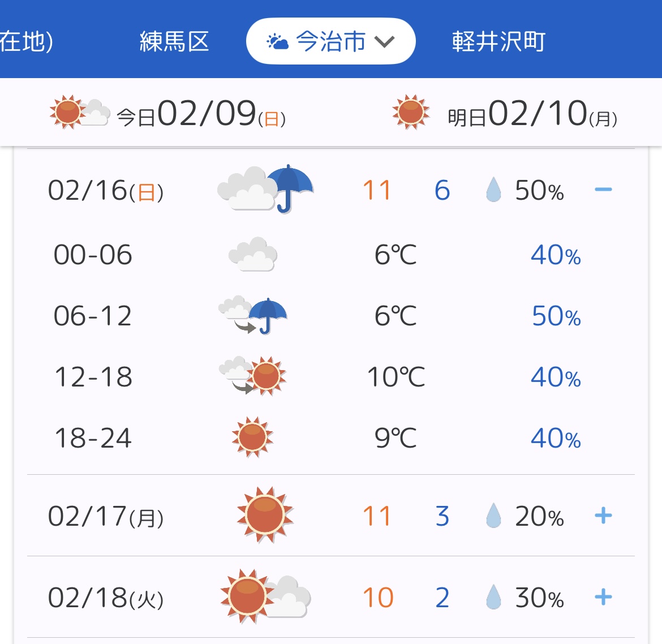The width and height of the screenshot is (662, 644).
Task: Click the cloud icon for 00-06 slot
Action: pyautogui.click(x=252, y=254)
